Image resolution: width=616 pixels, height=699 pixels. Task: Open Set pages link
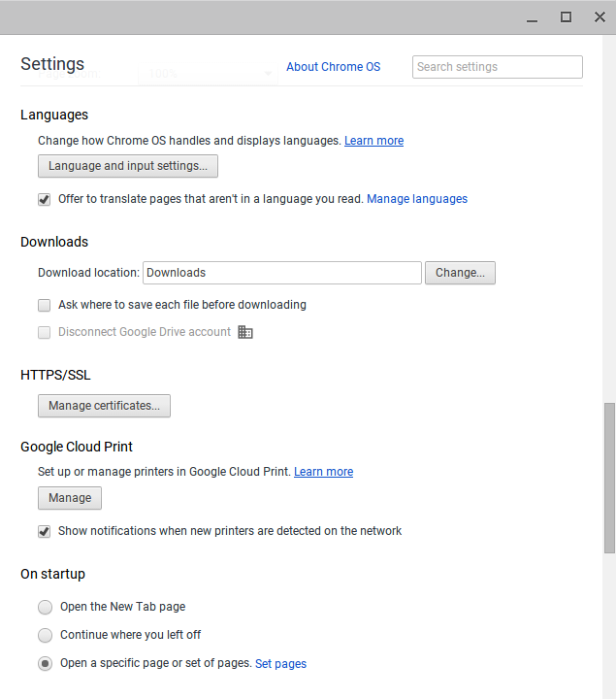click(x=280, y=664)
